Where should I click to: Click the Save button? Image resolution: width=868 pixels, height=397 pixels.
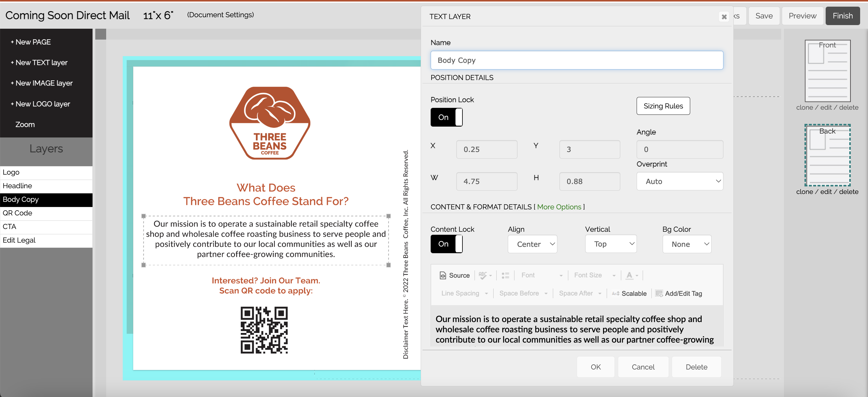click(x=764, y=16)
